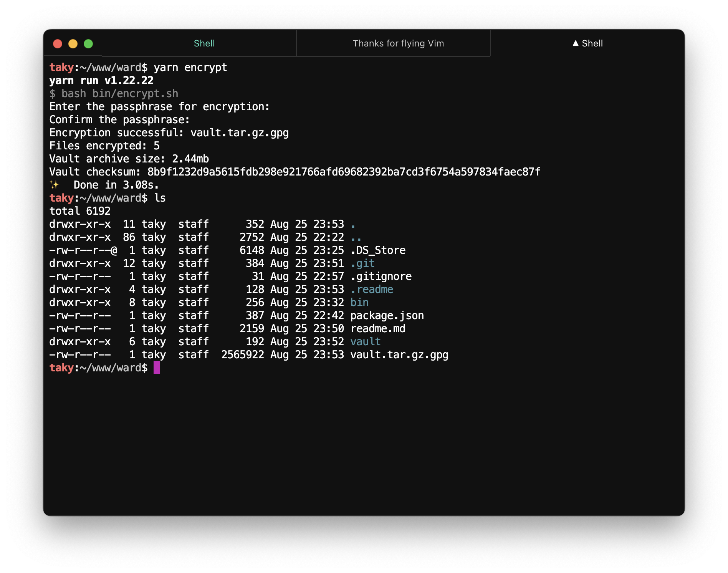Click the '23:50' timestamp of readme.md
The height and width of the screenshot is (573, 728).
pyautogui.click(x=329, y=329)
